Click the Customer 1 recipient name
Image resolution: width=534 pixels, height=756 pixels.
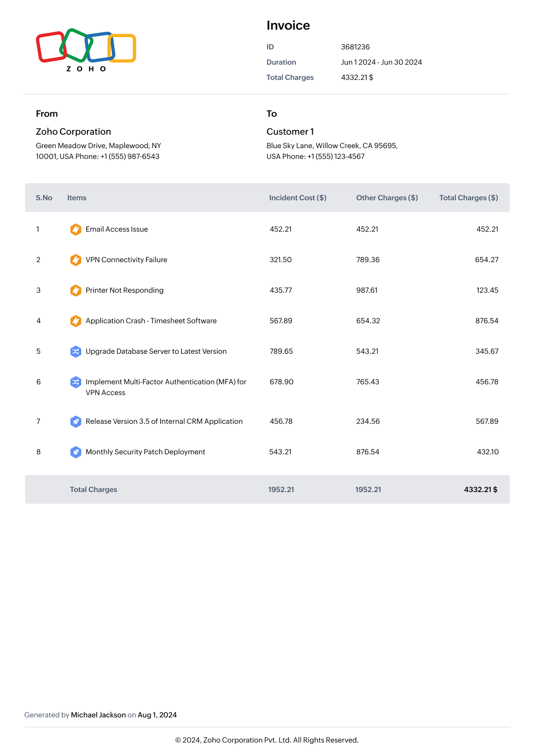(290, 132)
